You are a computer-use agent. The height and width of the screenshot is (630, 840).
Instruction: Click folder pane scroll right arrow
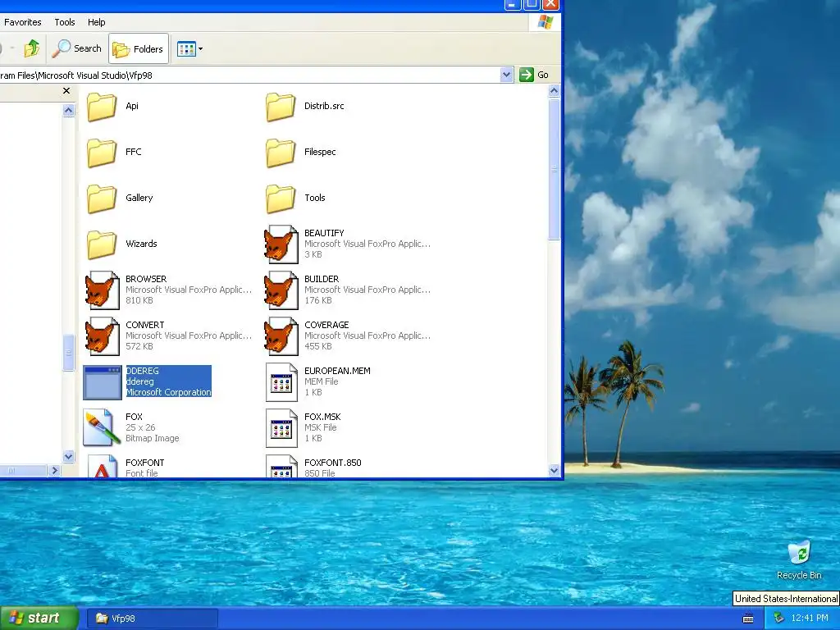54,470
